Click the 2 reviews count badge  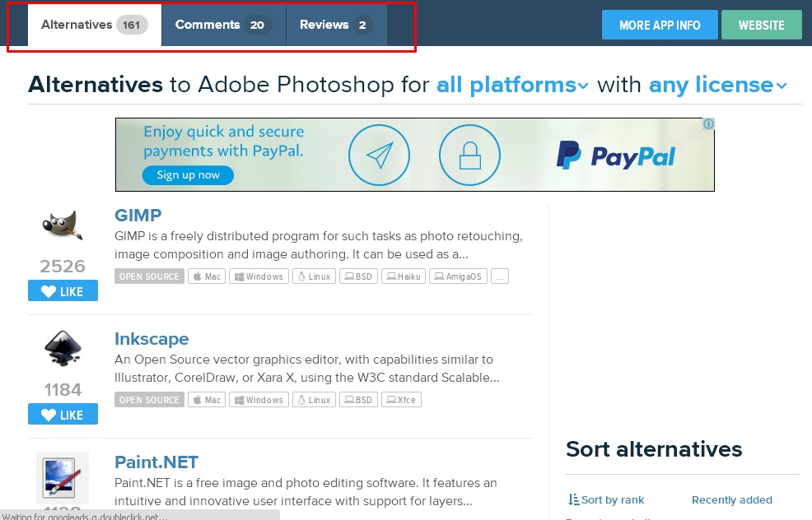point(362,25)
